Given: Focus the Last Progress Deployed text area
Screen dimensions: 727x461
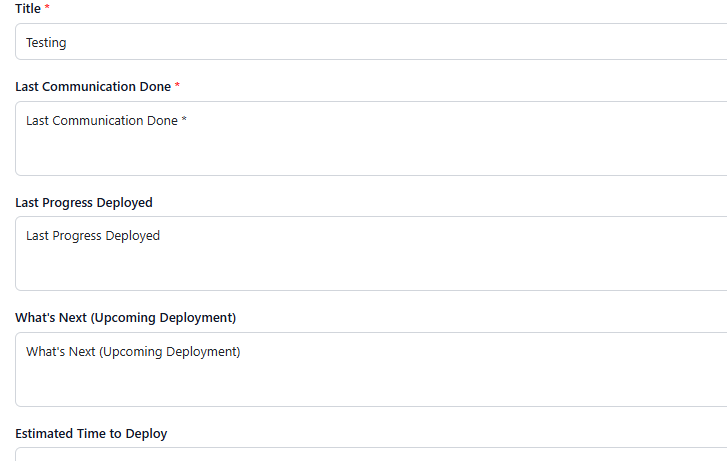Looking at the screenshot, I should (x=371, y=254).
